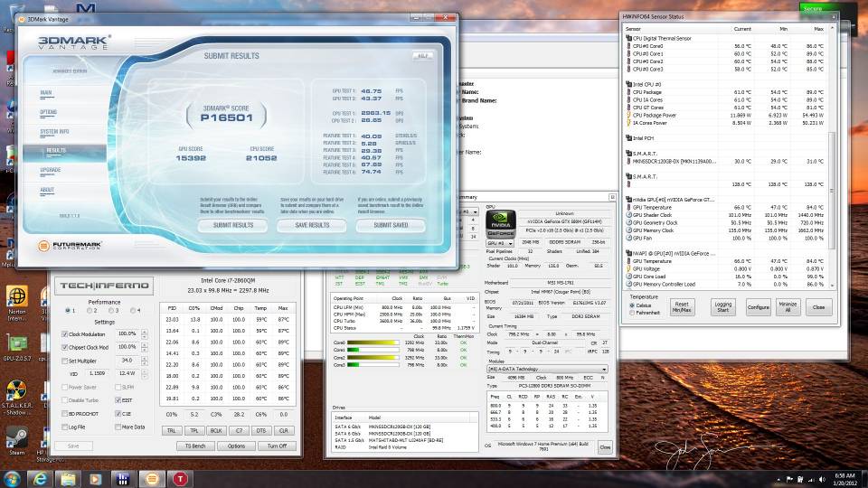This screenshot has width=868, height=488.
Task: Open Internet Explorer from taskbar
Action: 40,479
